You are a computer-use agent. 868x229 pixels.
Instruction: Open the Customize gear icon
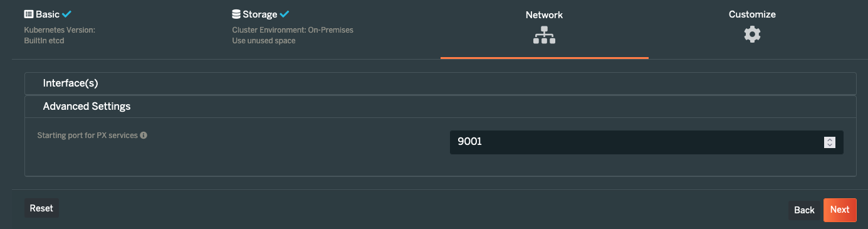pyautogui.click(x=752, y=35)
